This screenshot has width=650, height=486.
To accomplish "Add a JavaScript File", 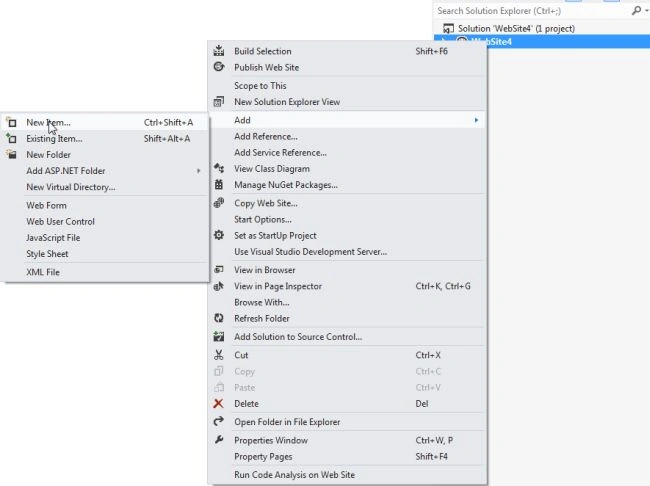I will 53,238.
